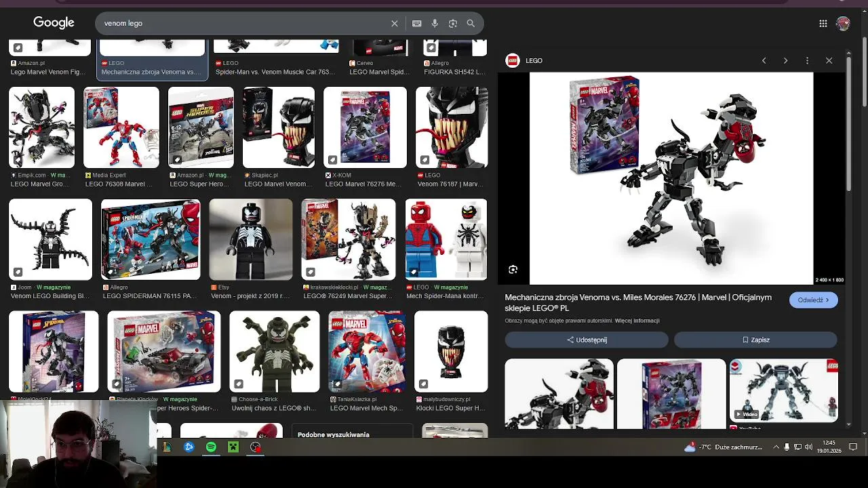
Task: Open the Choose-a-Brick Venom chaos thumbnail
Action: click(x=274, y=352)
